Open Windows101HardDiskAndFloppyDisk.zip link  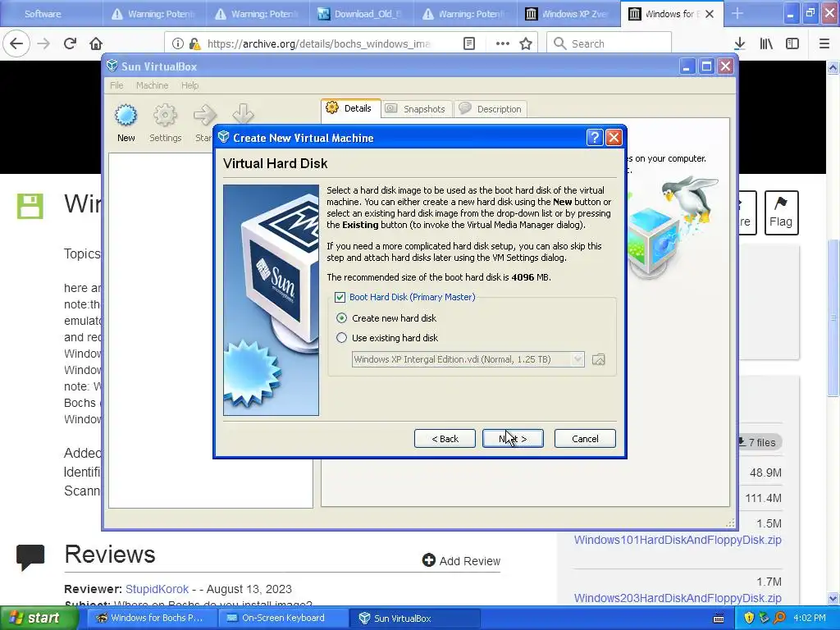coord(678,540)
